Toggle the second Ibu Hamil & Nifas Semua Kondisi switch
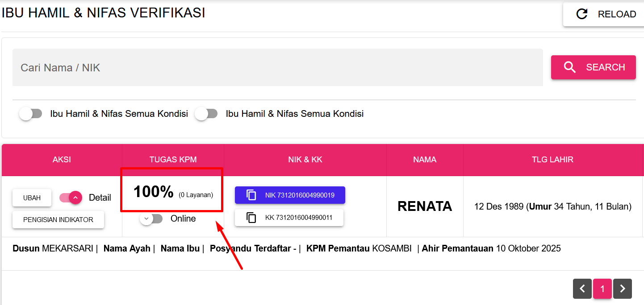 point(206,114)
